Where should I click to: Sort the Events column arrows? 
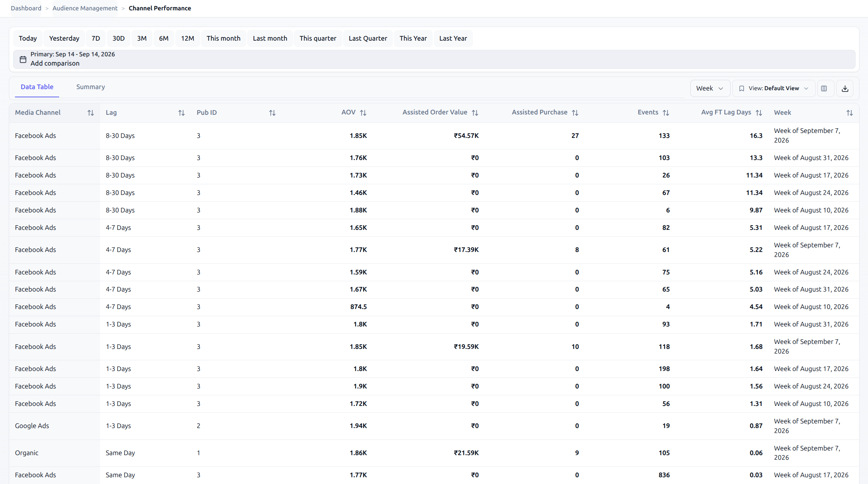(666, 113)
